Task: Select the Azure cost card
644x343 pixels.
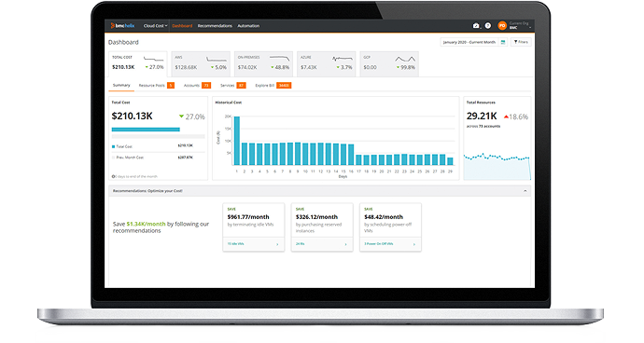Action: pyautogui.click(x=327, y=63)
